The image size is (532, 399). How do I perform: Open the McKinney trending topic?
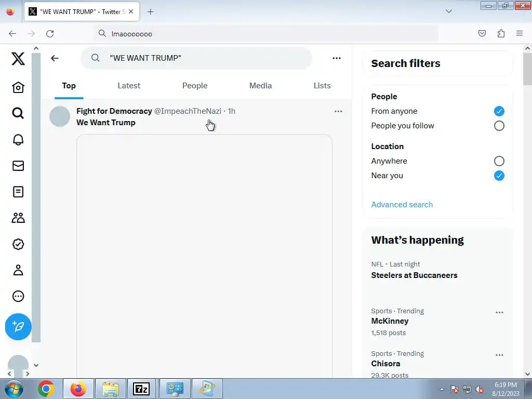click(390, 321)
